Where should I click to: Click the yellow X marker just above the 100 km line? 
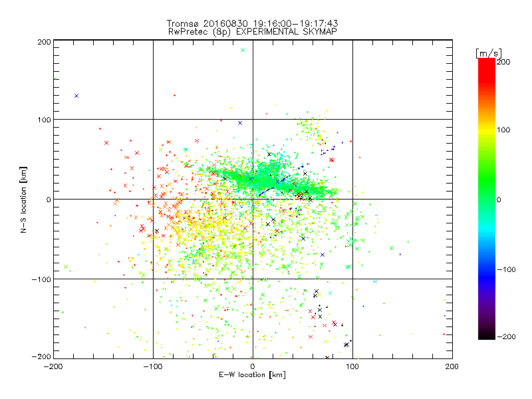point(327,111)
